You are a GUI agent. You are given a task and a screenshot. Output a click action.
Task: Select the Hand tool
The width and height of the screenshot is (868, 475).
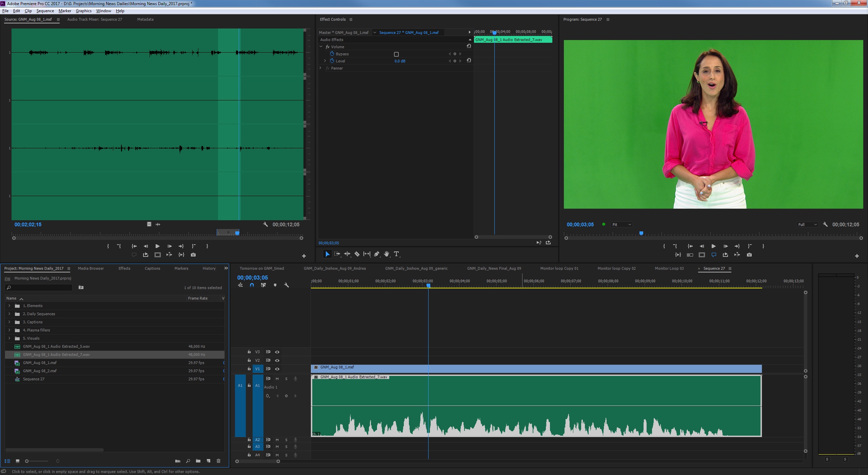(x=386, y=254)
